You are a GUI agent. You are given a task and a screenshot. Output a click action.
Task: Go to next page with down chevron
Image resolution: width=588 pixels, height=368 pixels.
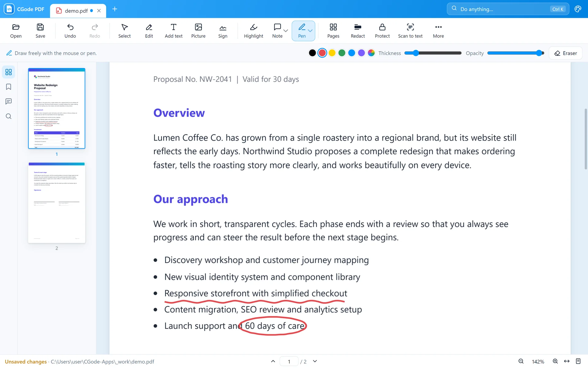315,361
